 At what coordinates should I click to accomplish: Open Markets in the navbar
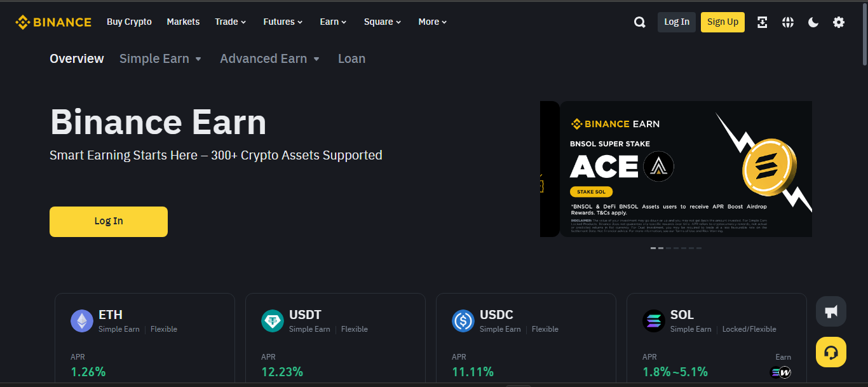click(183, 22)
